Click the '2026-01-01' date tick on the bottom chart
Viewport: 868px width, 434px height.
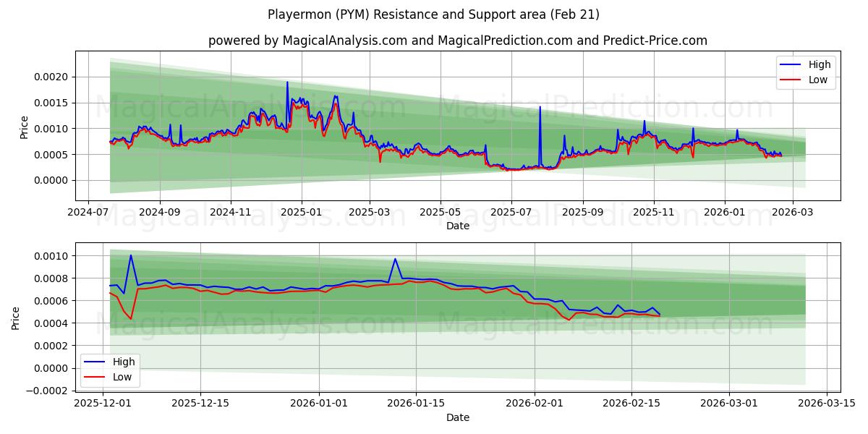(318, 404)
